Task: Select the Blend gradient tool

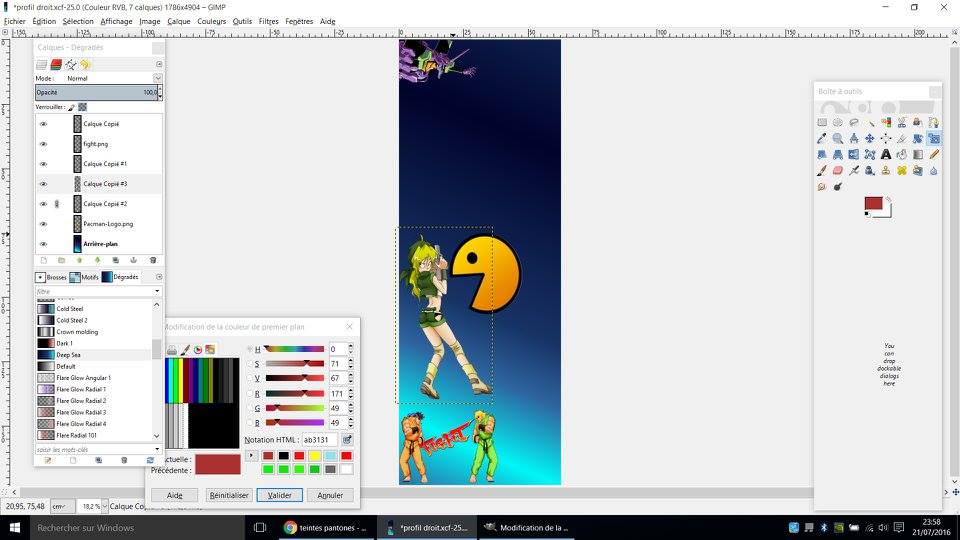Action: pyautogui.click(x=918, y=154)
